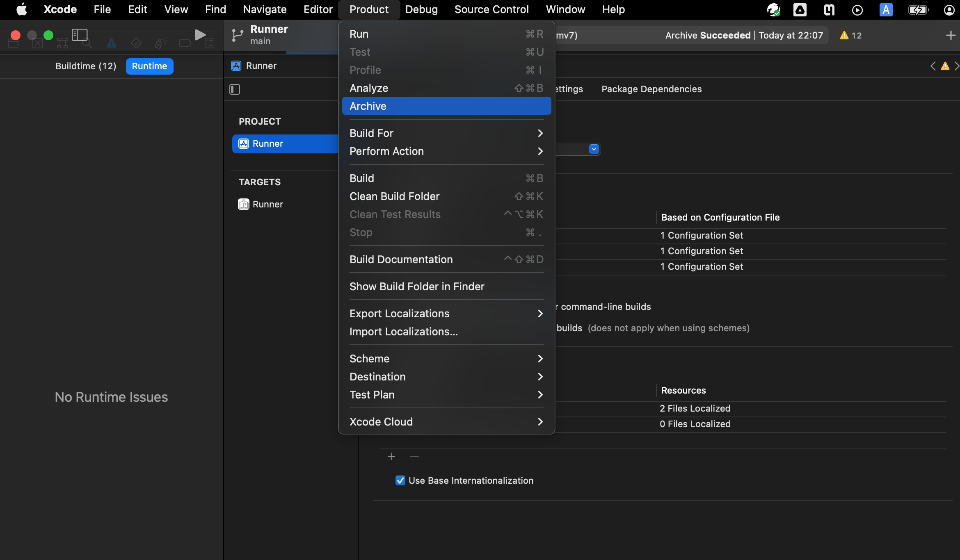Expand the Export Localizations submenu
This screenshot has height=560, width=960.
point(446,314)
